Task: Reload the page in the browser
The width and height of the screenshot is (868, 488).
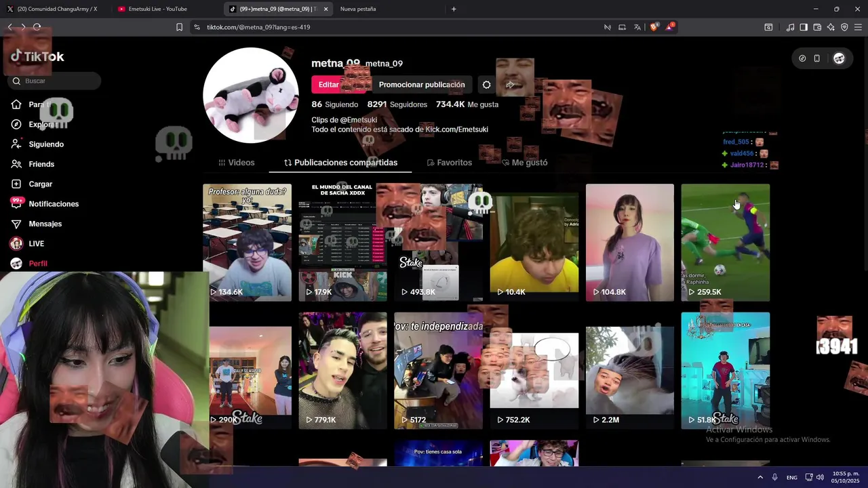Action: coord(37,27)
